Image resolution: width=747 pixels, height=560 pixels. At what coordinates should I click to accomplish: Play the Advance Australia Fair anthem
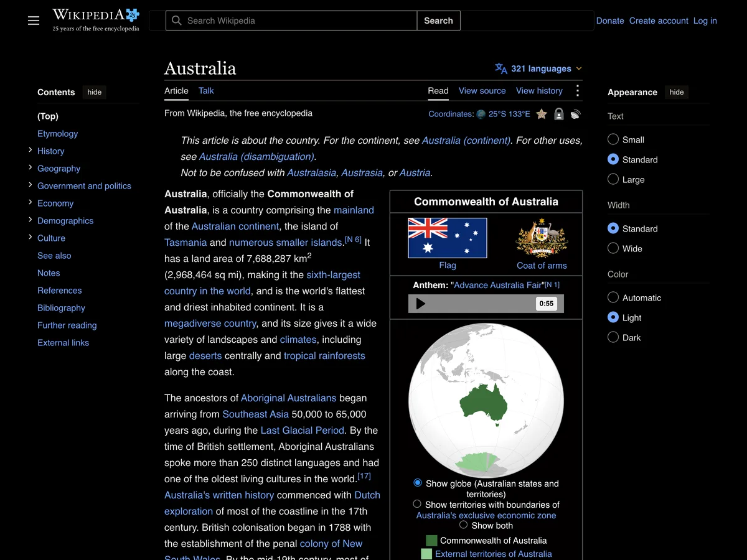421,304
